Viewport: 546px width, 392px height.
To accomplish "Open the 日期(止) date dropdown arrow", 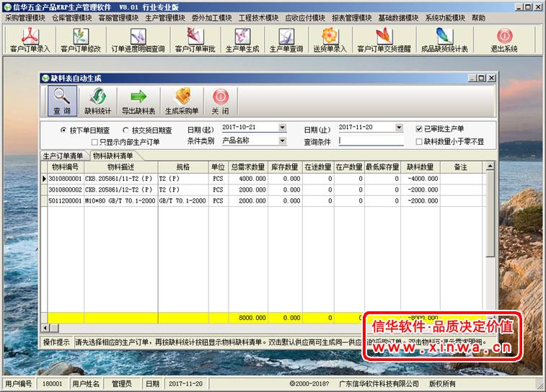I will (x=400, y=128).
